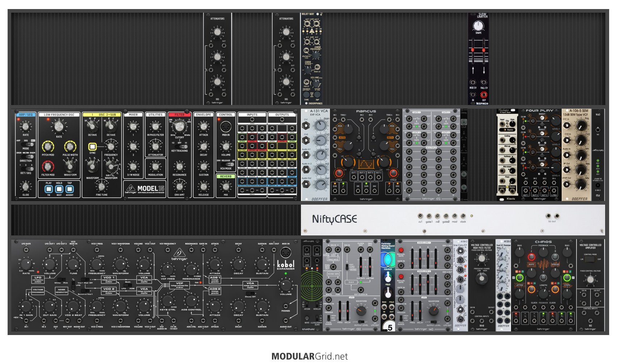
Task: Click the top knob on left 995 Attenuators
Action: coord(217,32)
